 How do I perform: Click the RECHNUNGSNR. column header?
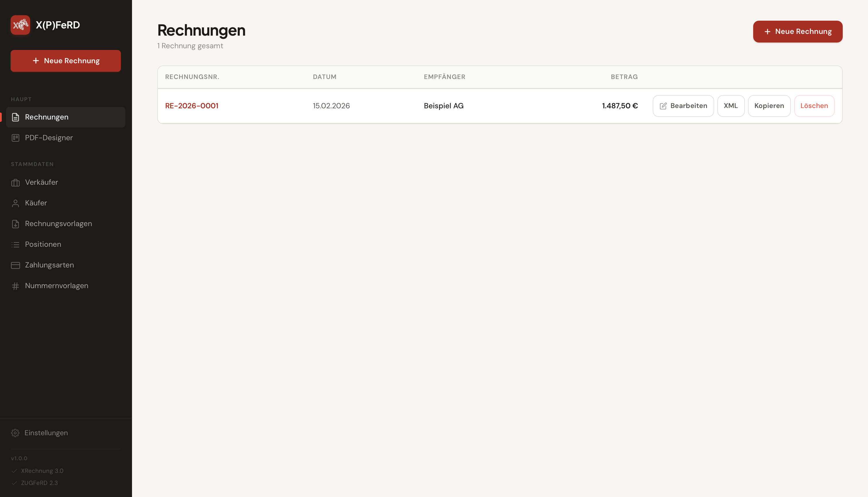click(192, 77)
